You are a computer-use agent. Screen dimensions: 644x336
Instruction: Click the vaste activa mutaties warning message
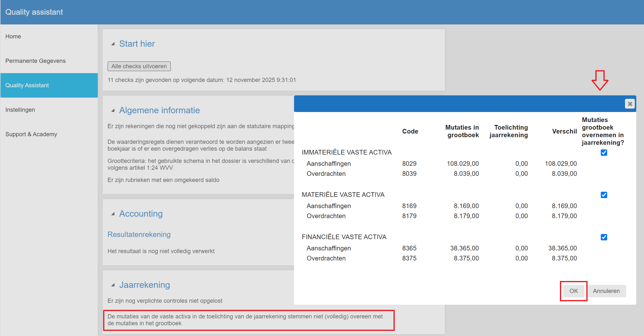click(x=245, y=320)
